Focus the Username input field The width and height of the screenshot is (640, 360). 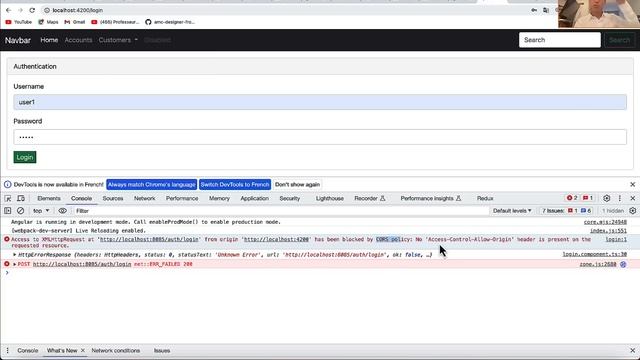click(320, 102)
